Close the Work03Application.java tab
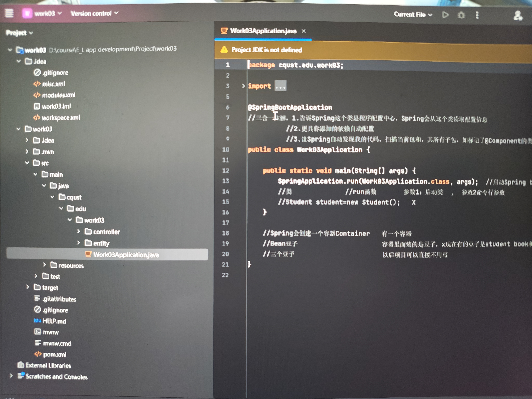532x399 pixels. tap(304, 31)
